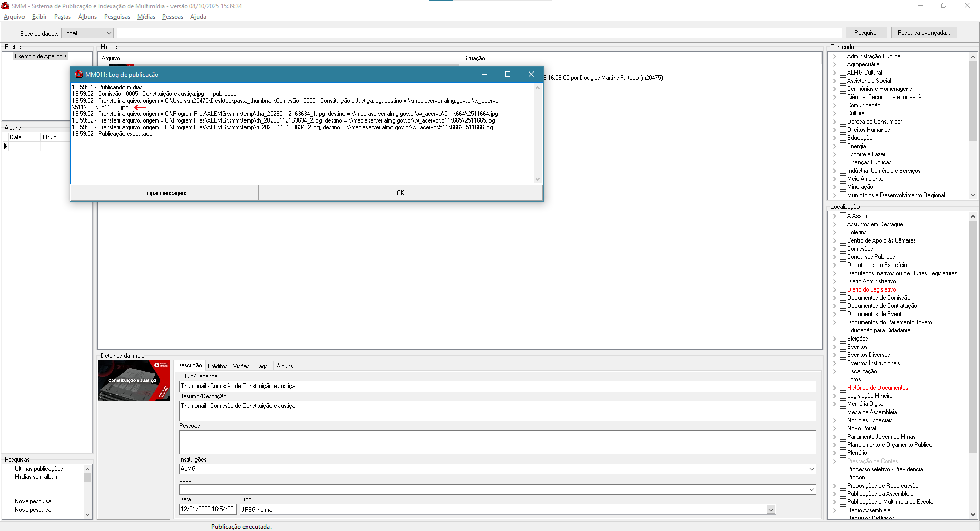Screen dimensions: 980x531
Task: Click the Log de publicação dialog icon
Action: click(79, 75)
